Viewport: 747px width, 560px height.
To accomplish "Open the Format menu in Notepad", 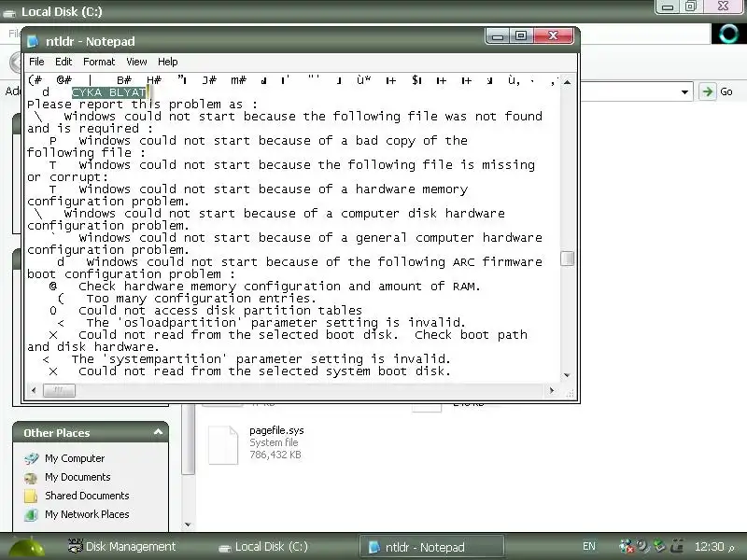I will 99,62.
